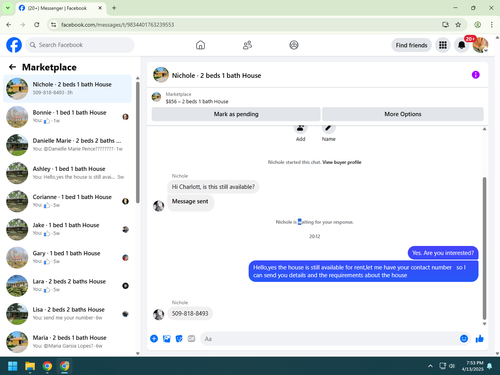Image resolution: width=500 pixels, height=375 pixels.
Task: Open the Lisa 2 beds 2 baths House conversation
Action: click(67, 314)
